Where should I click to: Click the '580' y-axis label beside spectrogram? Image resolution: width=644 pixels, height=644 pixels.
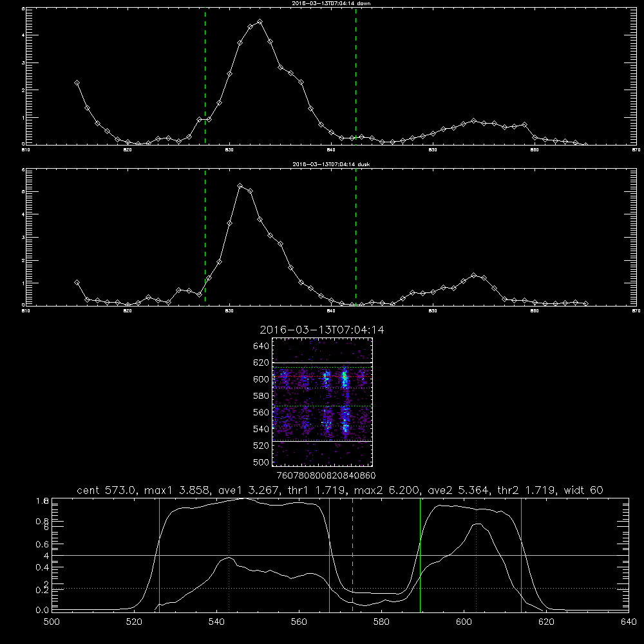pyautogui.click(x=261, y=396)
